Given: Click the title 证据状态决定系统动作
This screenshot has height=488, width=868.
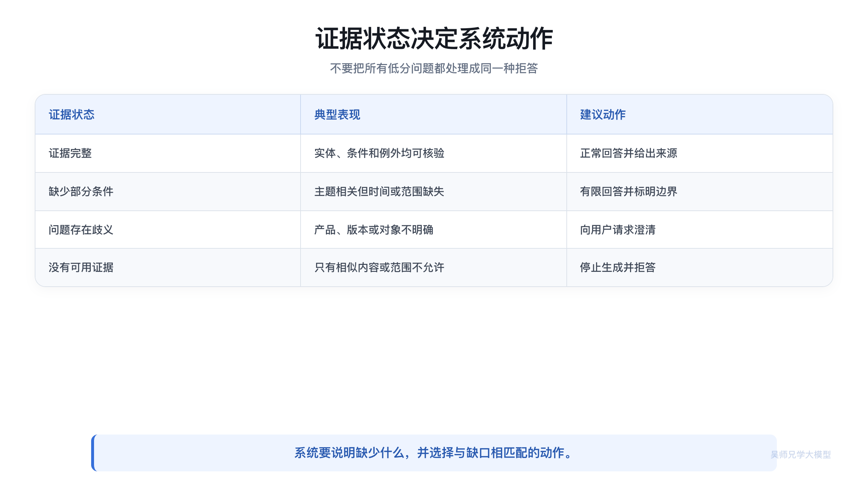Looking at the screenshot, I should pos(434,38).
